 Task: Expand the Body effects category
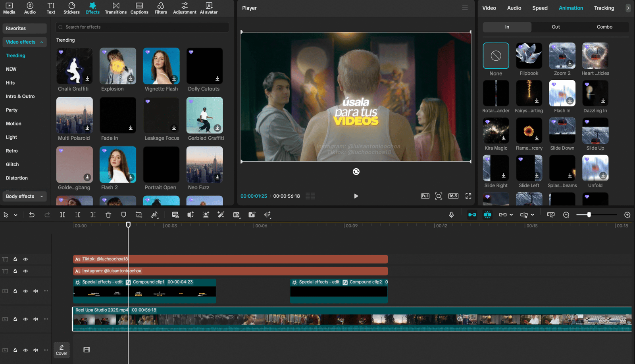42,196
